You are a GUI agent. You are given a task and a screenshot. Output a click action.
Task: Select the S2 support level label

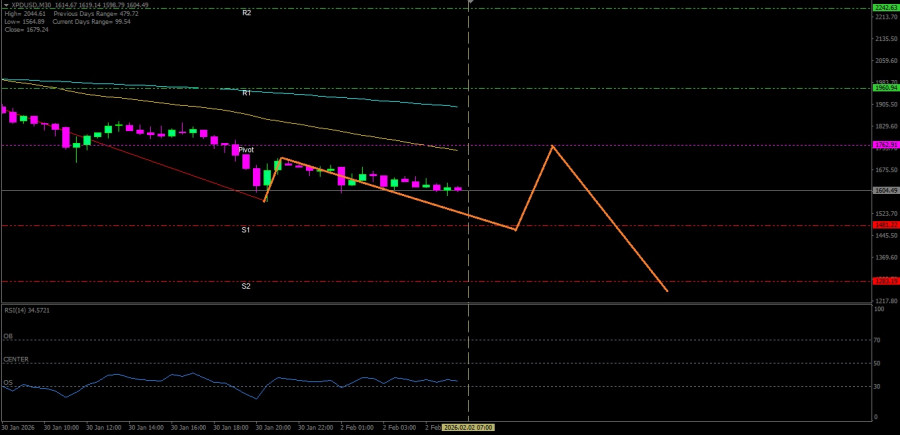(246, 286)
